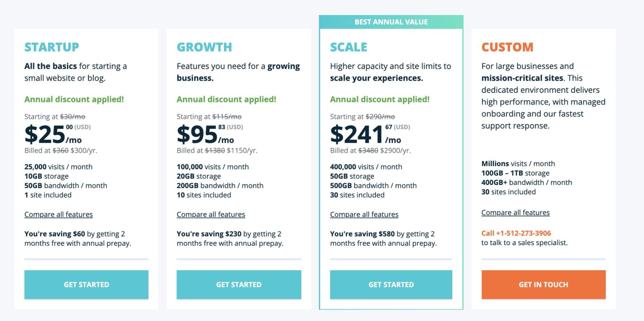Image resolution: width=644 pixels, height=321 pixels.
Task: Open Compare all features for the Custom plan
Action: [x=515, y=213]
